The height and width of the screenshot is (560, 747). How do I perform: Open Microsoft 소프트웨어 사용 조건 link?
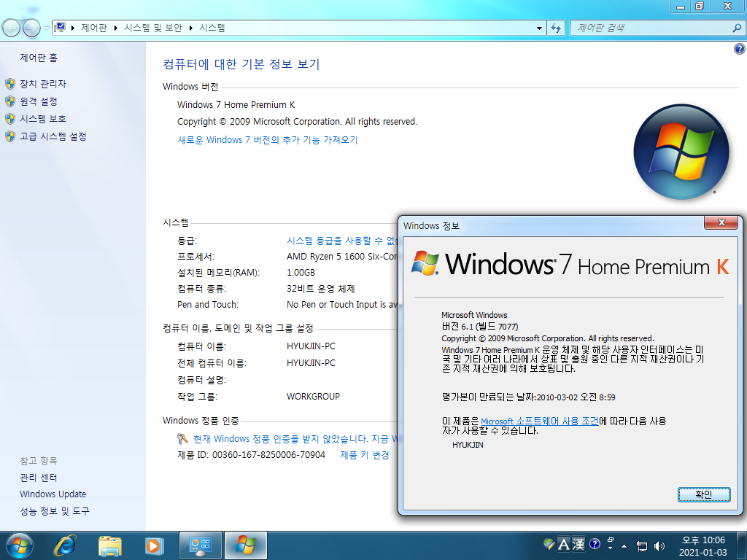pos(539,421)
